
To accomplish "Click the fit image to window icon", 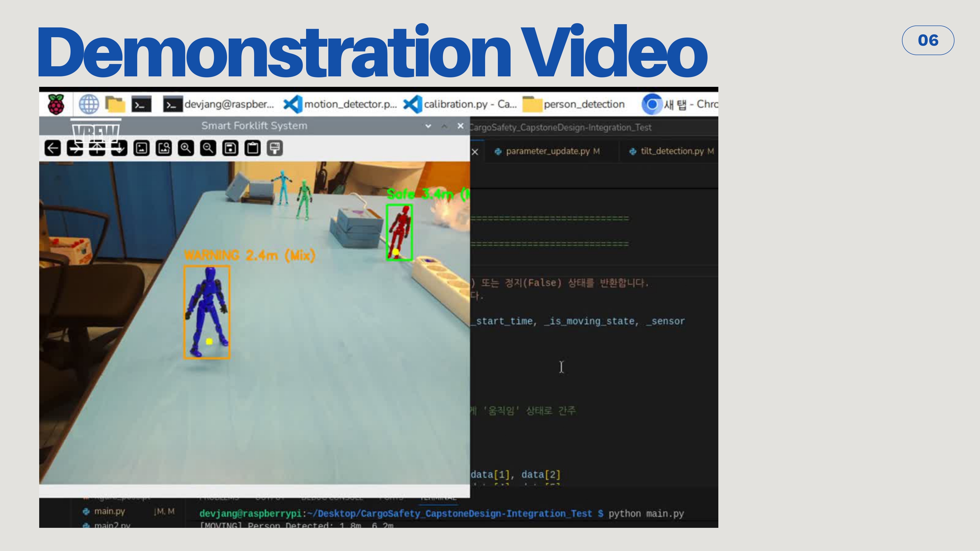I will coord(164,148).
